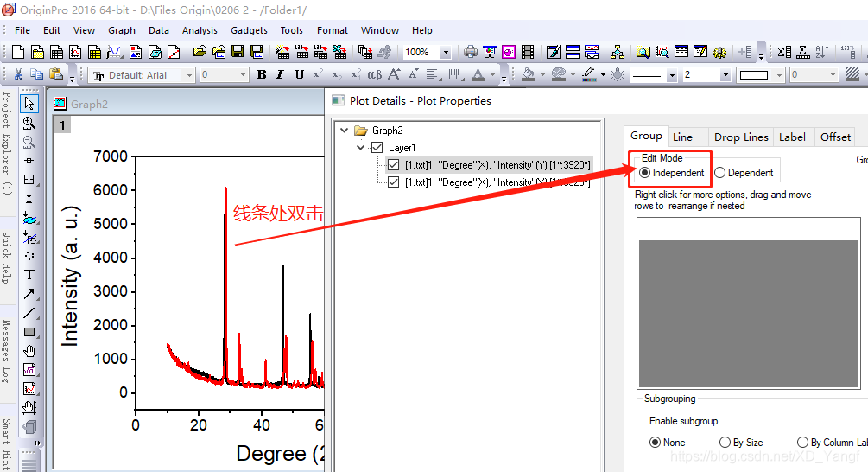Click the Open project folder icon
The height and width of the screenshot is (472, 868).
pos(200,52)
